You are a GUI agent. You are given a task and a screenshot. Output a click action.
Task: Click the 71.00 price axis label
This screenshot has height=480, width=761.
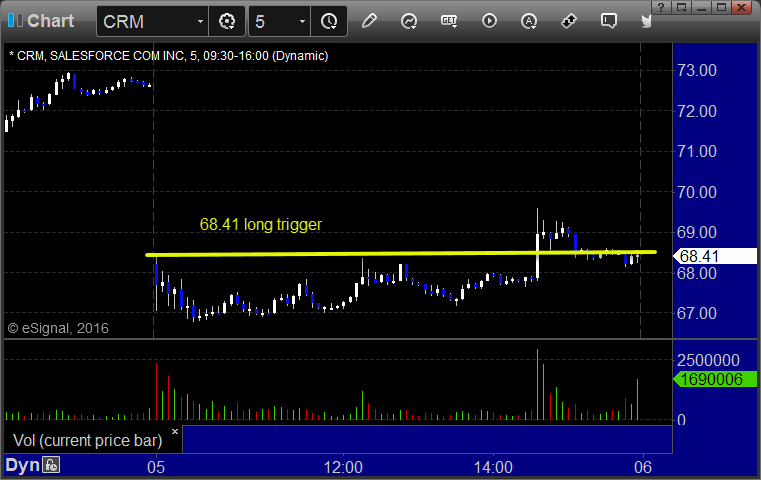[x=697, y=151]
